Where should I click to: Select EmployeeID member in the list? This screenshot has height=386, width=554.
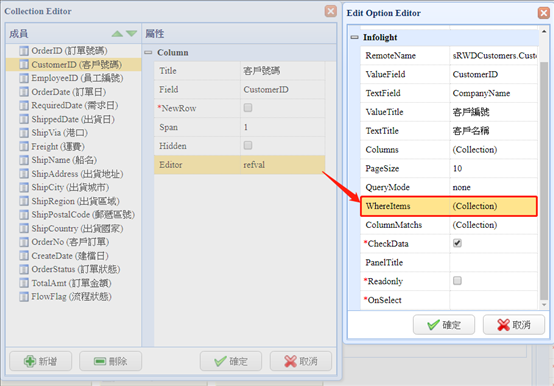coord(77,78)
